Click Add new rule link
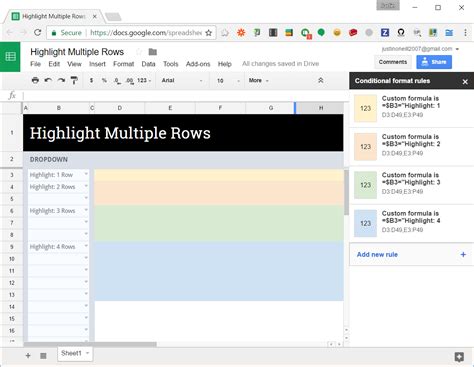The height and width of the screenshot is (367, 474). pyautogui.click(x=377, y=254)
